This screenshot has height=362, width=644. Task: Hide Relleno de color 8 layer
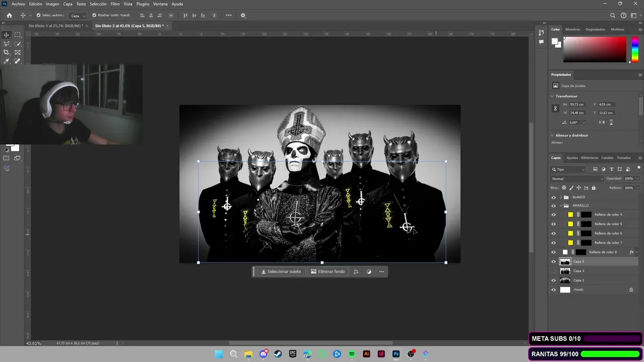click(553, 252)
